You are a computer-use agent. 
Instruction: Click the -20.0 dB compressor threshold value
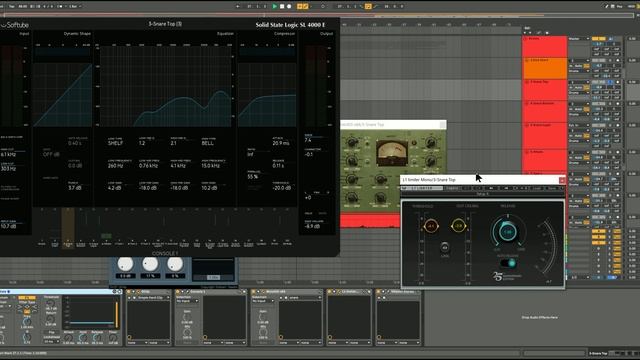click(282, 188)
